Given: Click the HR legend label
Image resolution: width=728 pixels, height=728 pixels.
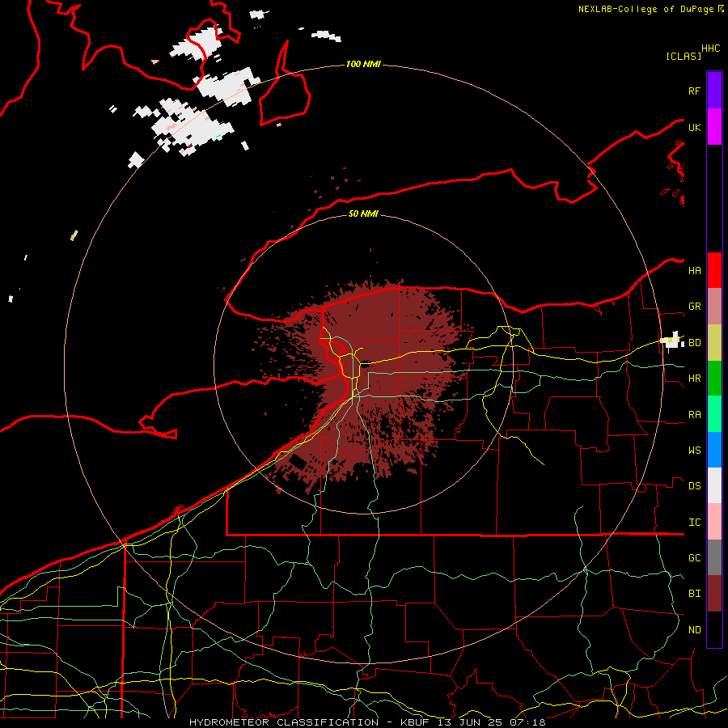Looking at the screenshot, I should (x=695, y=379).
